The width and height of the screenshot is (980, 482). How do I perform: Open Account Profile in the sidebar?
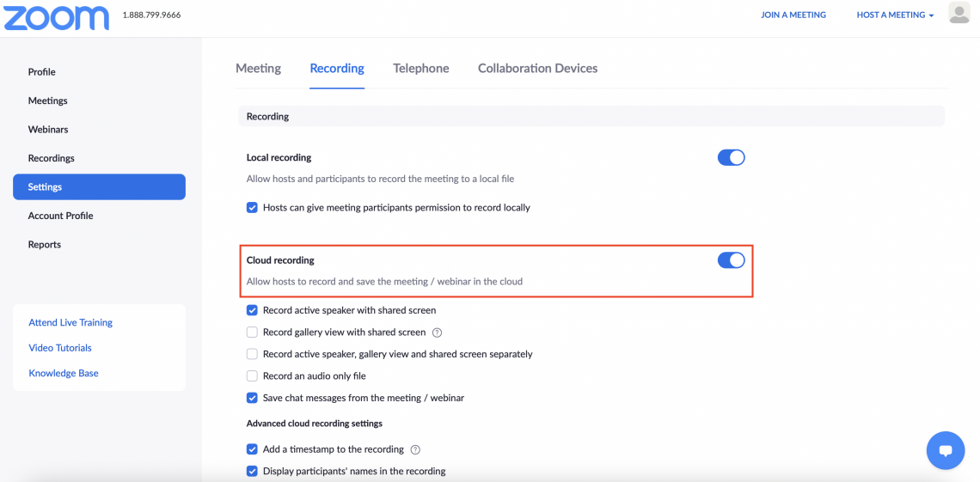[61, 216]
